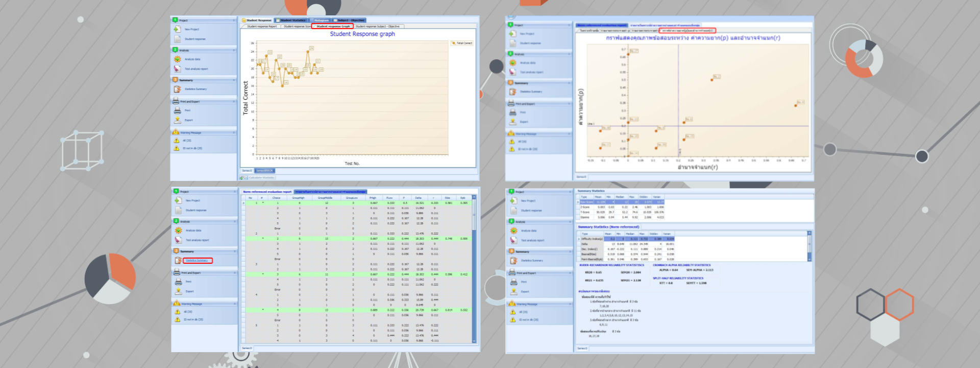Select the Student response Graph sub-tab
Screen dimensions: 980x368
pos(333,26)
